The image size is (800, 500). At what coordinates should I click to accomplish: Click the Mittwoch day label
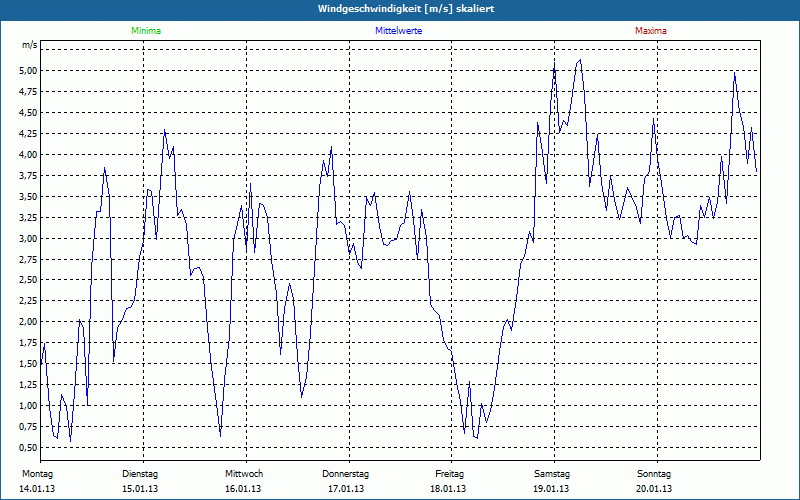pyautogui.click(x=244, y=474)
